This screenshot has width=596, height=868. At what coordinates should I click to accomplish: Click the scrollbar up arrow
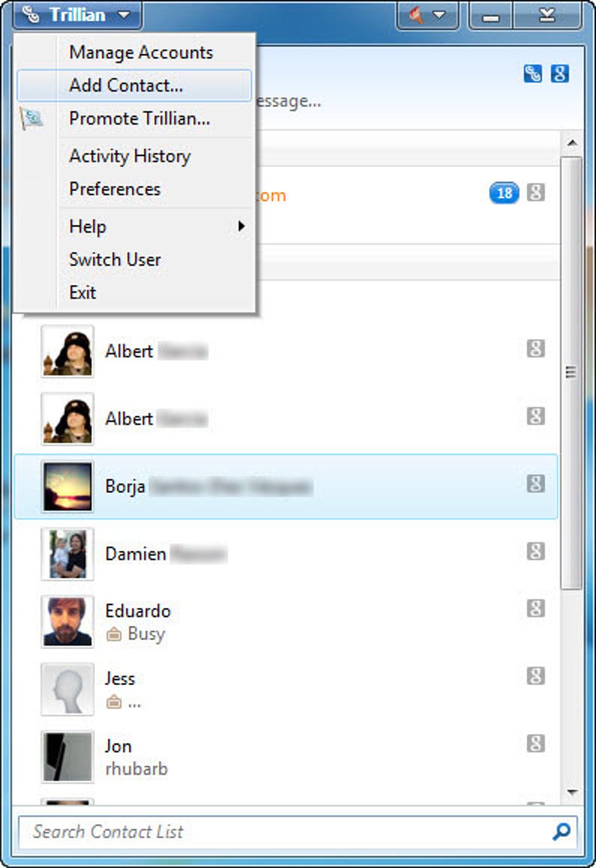[573, 143]
